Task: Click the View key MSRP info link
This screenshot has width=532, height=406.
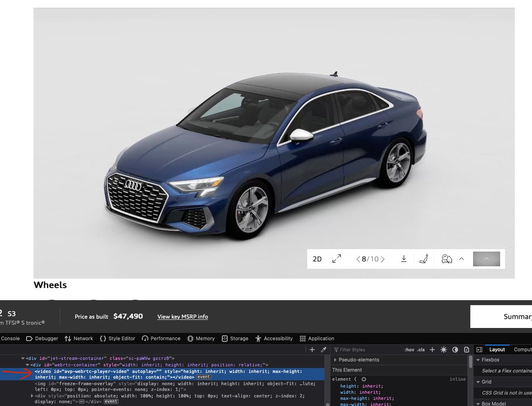Action: [x=182, y=316]
